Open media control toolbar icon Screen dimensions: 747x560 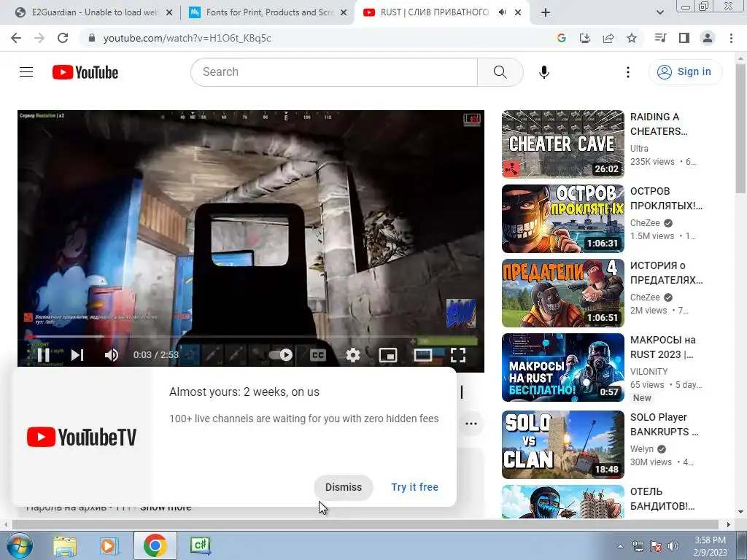660,38
